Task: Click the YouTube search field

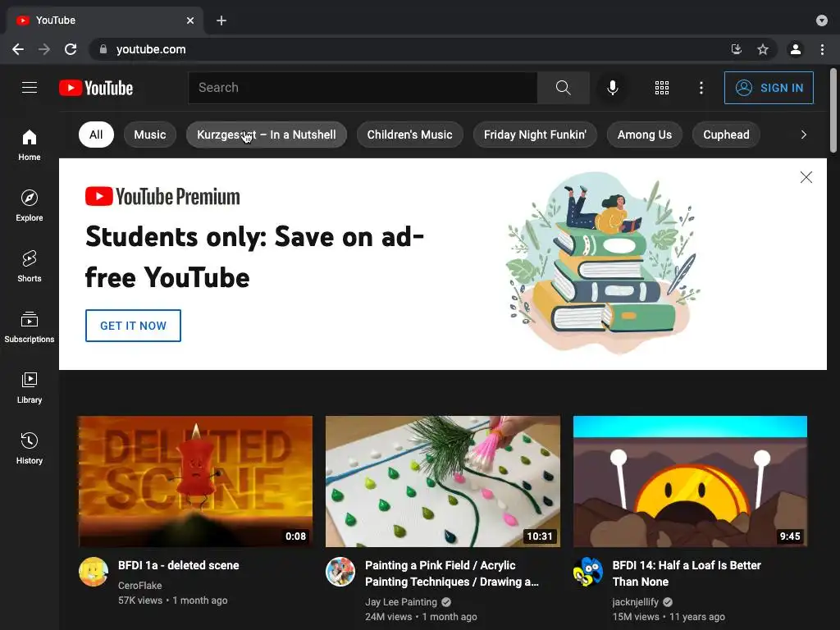Action: click(363, 87)
